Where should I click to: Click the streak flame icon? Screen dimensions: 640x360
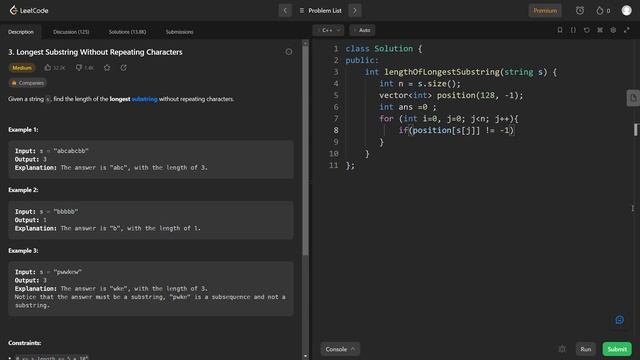click(x=599, y=11)
